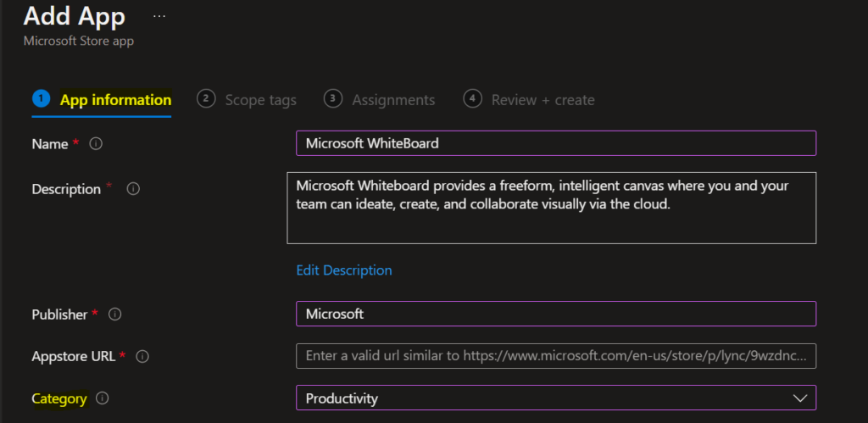Viewport: 868px width, 423px height.
Task: Click the 'Add App' page title
Action: tap(75, 17)
